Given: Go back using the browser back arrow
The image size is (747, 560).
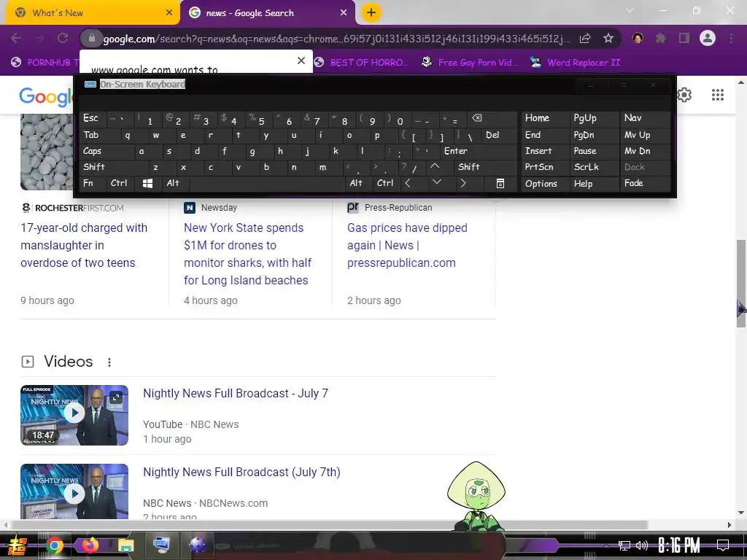Looking at the screenshot, I should [16, 39].
